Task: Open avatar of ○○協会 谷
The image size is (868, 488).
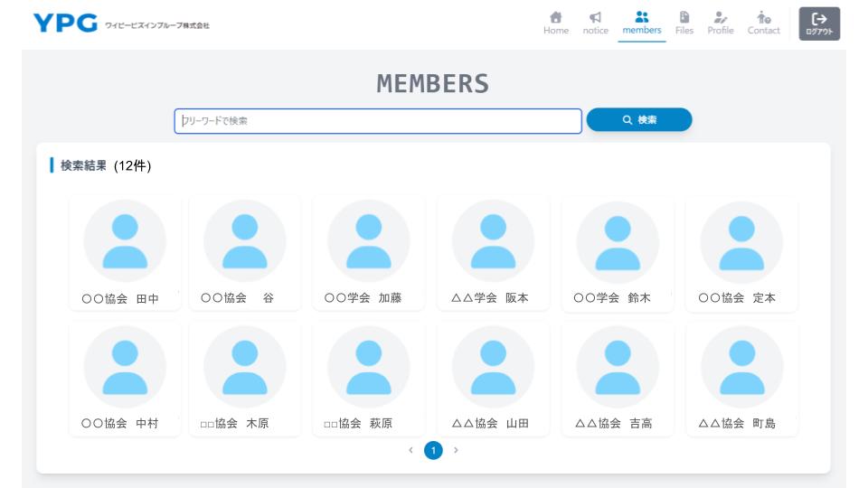Action: click(245, 241)
